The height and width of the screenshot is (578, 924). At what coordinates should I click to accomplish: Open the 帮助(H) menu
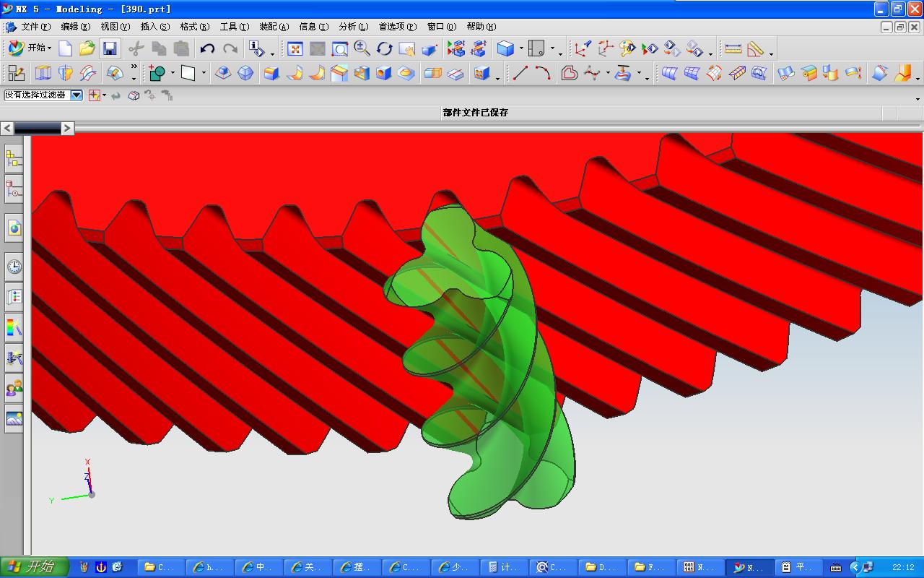click(x=481, y=27)
